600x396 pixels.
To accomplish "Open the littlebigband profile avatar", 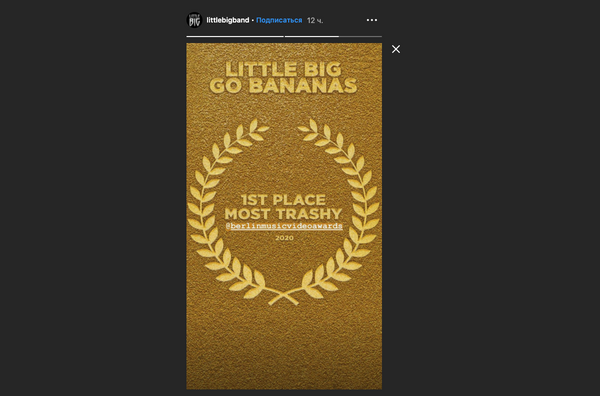I will 194,20.
